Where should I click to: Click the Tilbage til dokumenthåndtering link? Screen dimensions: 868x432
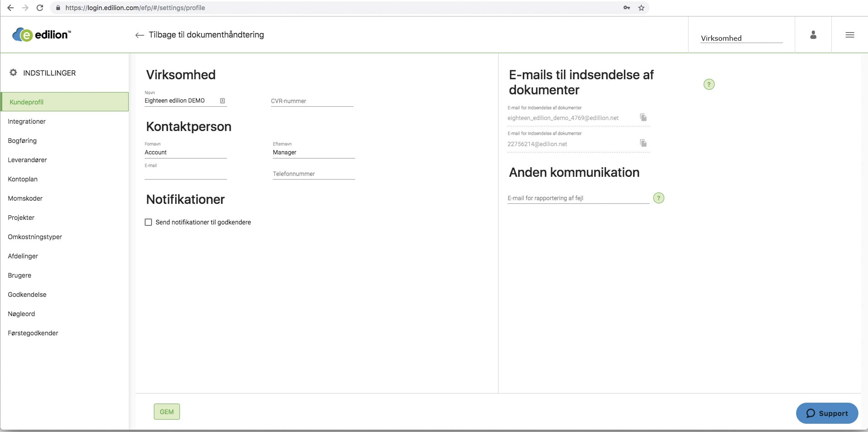click(x=205, y=35)
